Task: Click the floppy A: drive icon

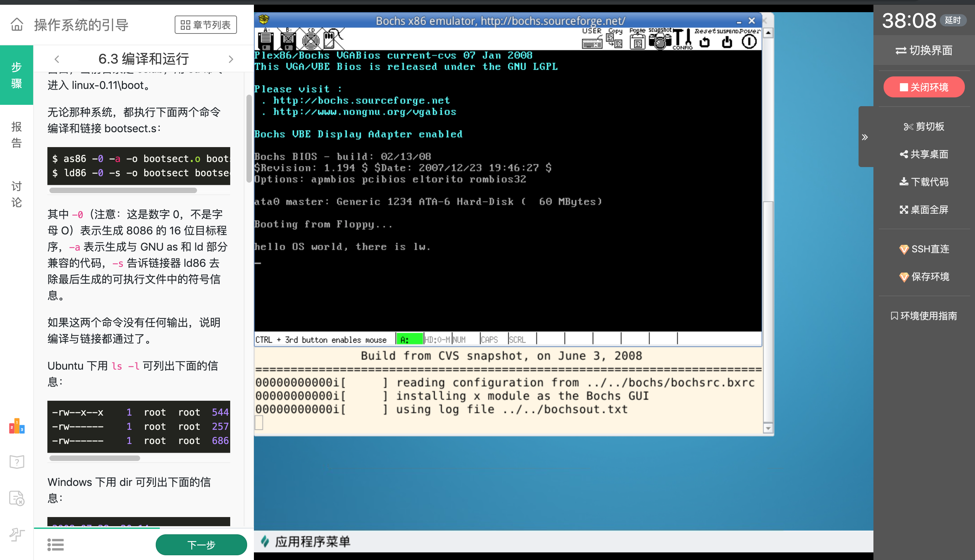Action: [266, 39]
